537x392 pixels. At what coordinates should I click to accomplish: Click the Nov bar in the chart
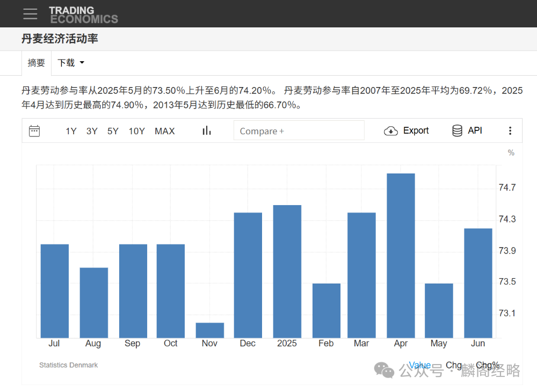point(210,330)
